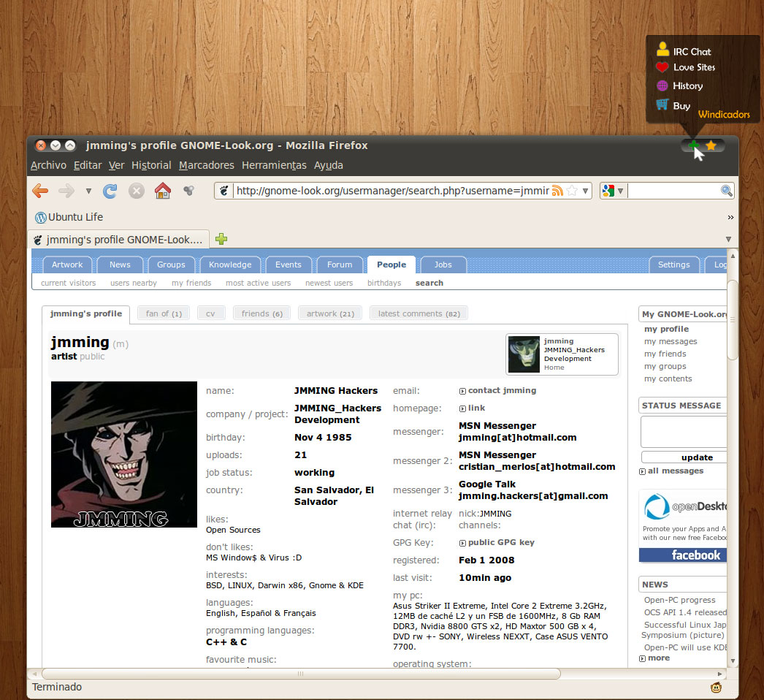Click the birthdays sub-link
This screenshot has height=700, width=764.
point(384,283)
